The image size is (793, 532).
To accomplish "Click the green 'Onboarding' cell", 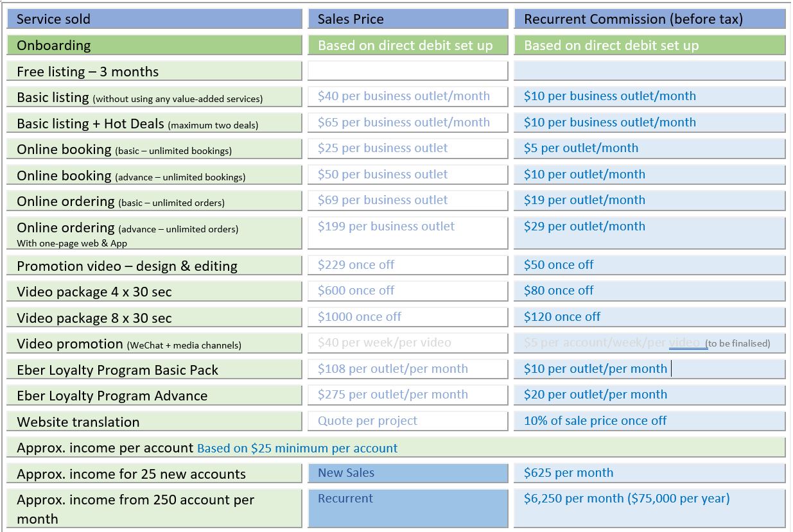I will [x=154, y=46].
